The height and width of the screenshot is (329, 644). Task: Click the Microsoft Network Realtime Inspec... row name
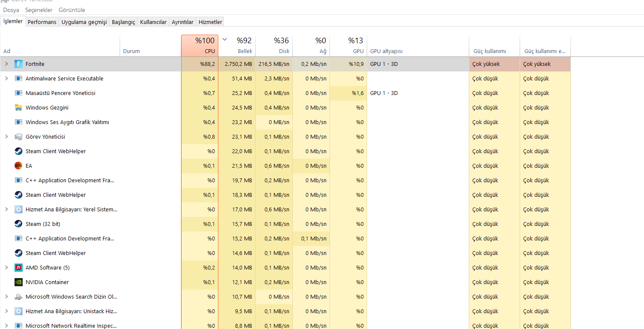71,326
